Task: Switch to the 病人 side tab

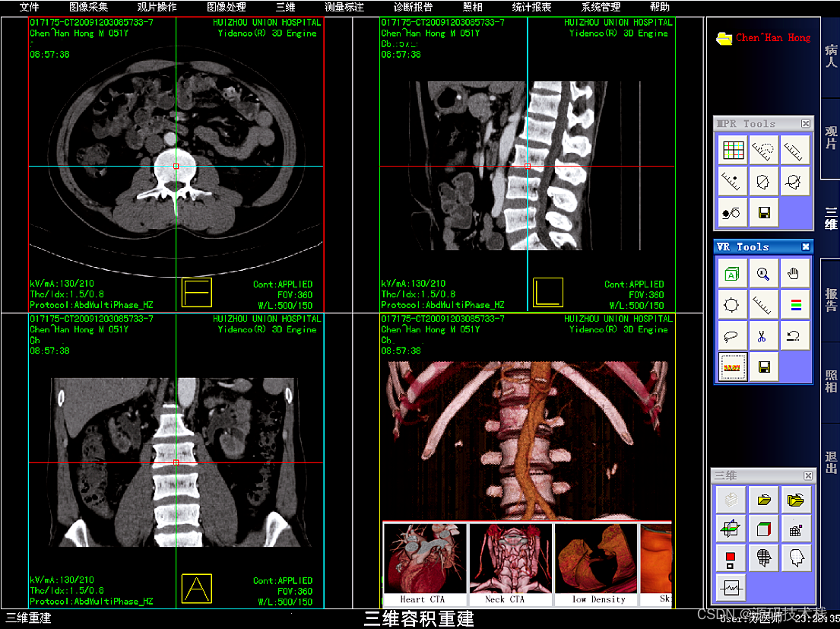Action: [x=830, y=56]
